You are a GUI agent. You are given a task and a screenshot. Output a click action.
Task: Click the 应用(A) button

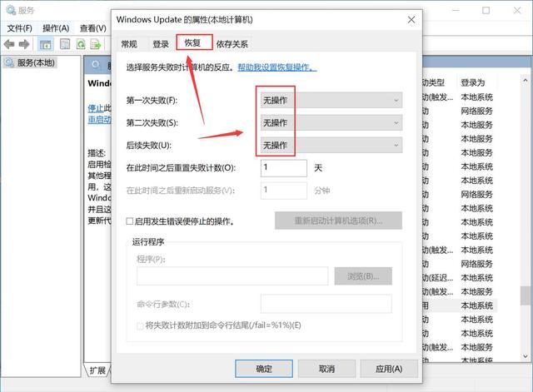click(389, 369)
